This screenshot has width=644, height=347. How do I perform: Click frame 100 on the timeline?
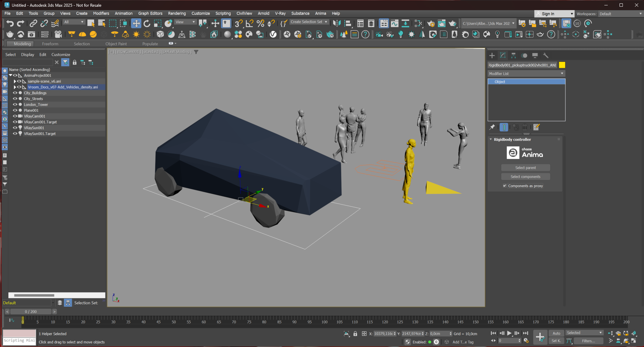coord(324,322)
